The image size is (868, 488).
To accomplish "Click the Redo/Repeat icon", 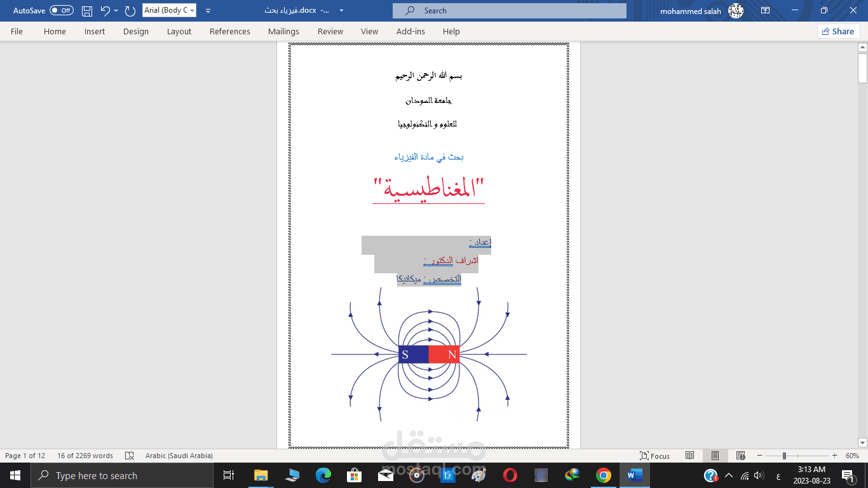I will click(130, 11).
